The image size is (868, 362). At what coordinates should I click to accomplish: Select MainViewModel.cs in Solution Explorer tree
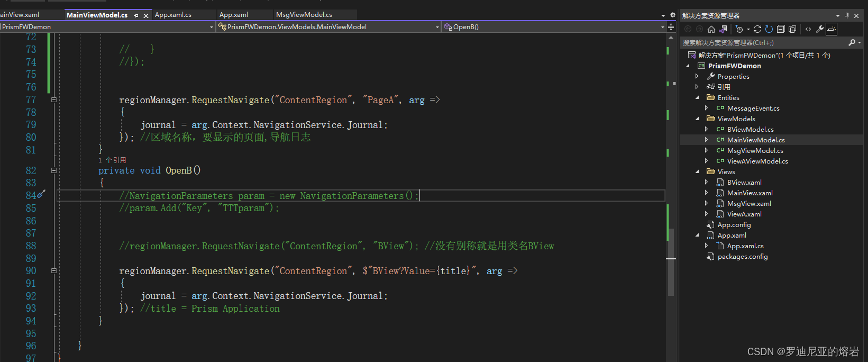[756, 140]
